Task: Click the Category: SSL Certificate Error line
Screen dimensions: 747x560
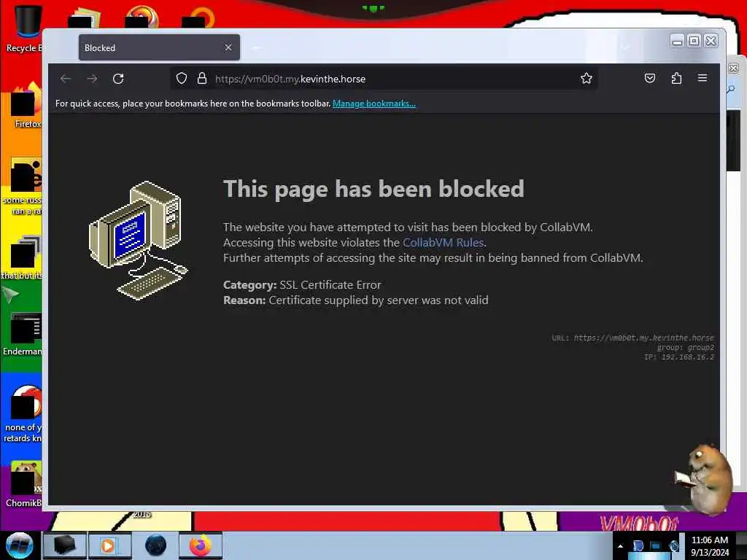Action: click(302, 285)
